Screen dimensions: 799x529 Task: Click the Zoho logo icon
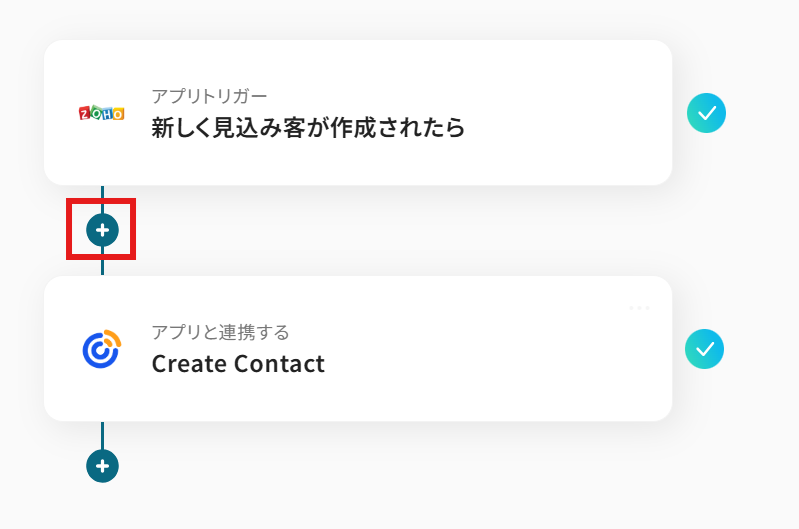pyautogui.click(x=101, y=113)
